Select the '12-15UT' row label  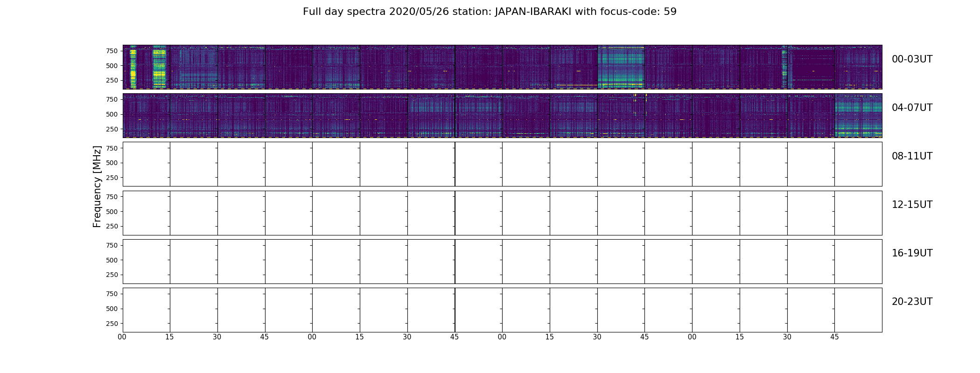(x=912, y=205)
